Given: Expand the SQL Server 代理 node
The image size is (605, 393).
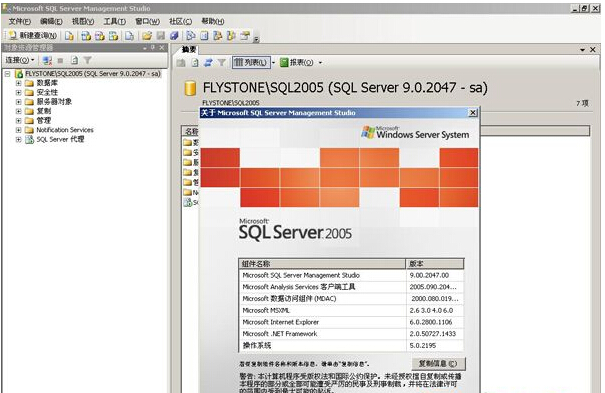Looking at the screenshot, I should (x=18, y=140).
